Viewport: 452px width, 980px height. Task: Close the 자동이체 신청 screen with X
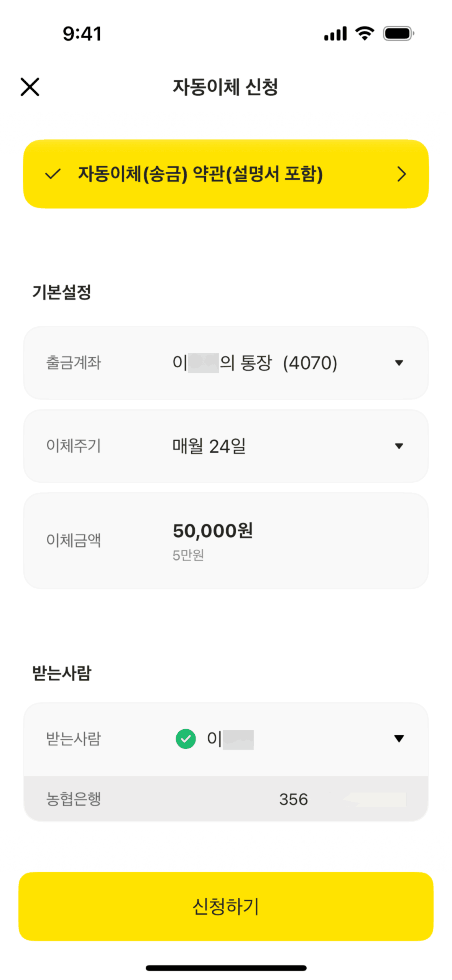30,87
